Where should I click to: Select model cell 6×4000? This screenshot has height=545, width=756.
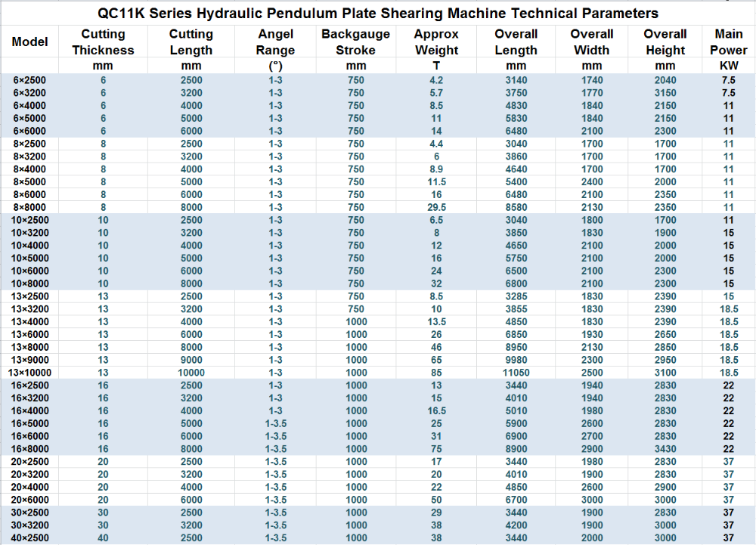pyautogui.click(x=29, y=106)
